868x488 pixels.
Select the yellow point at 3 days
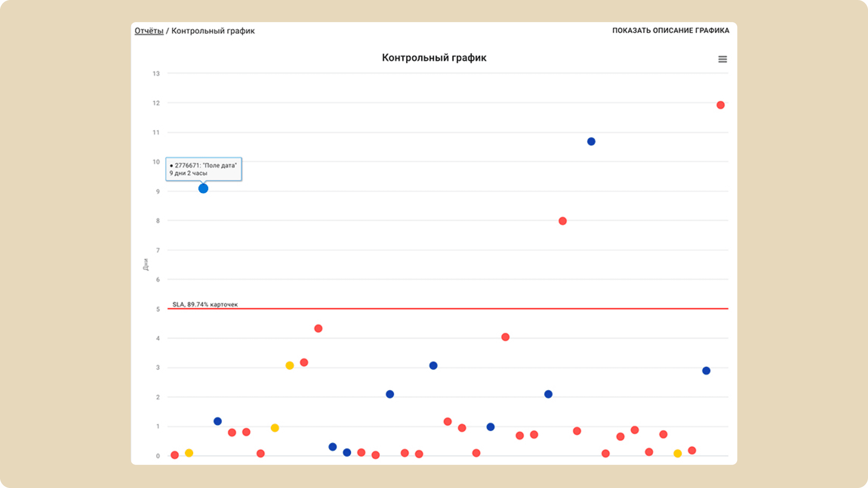pyautogui.click(x=289, y=366)
